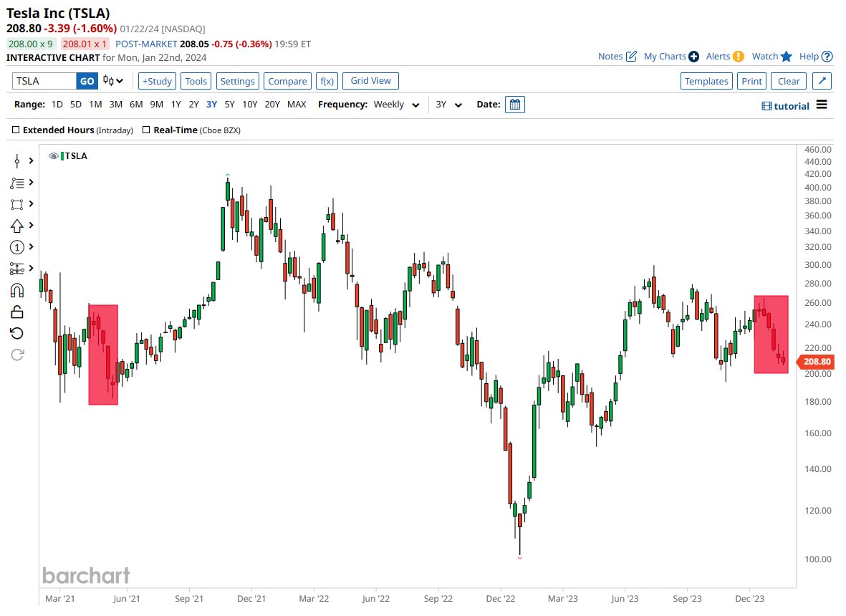This screenshot has height=616, width=846.
Task: Click the f(x) expressions button
Action: (327, 81)
